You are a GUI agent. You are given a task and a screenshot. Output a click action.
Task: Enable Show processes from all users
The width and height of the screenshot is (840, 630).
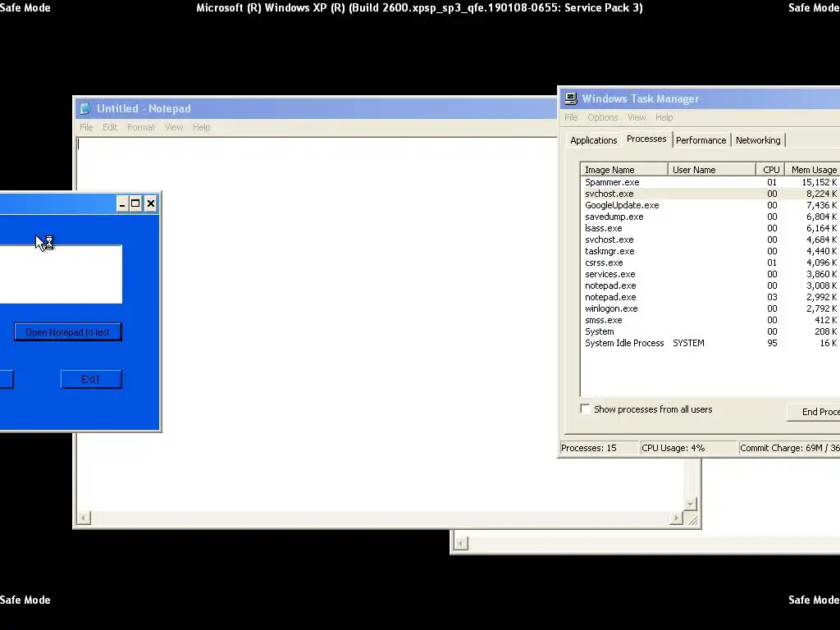[586, 409]
